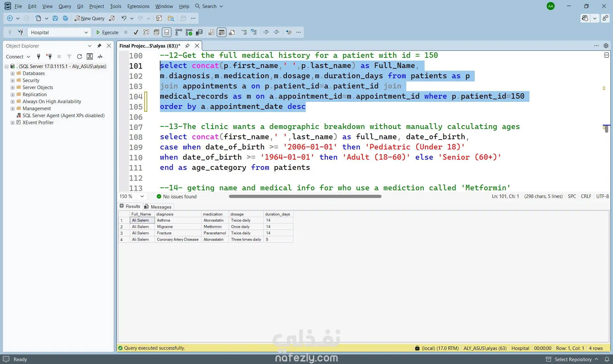Open the Query menu
The width and height of the screenshot is (613, 364).
[x=65, y=6]
